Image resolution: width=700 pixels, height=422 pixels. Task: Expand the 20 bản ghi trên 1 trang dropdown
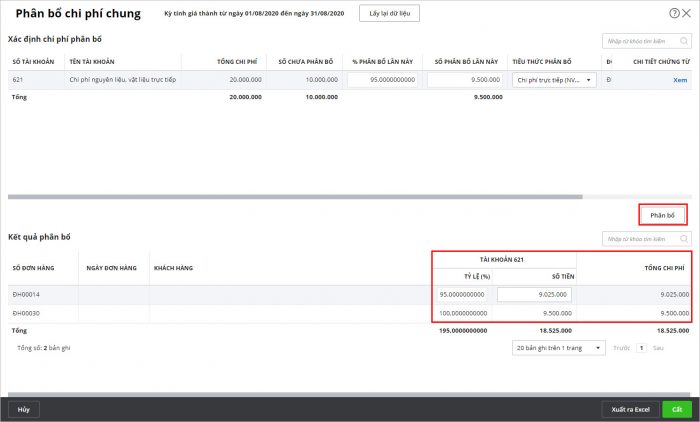click(558, 347)
